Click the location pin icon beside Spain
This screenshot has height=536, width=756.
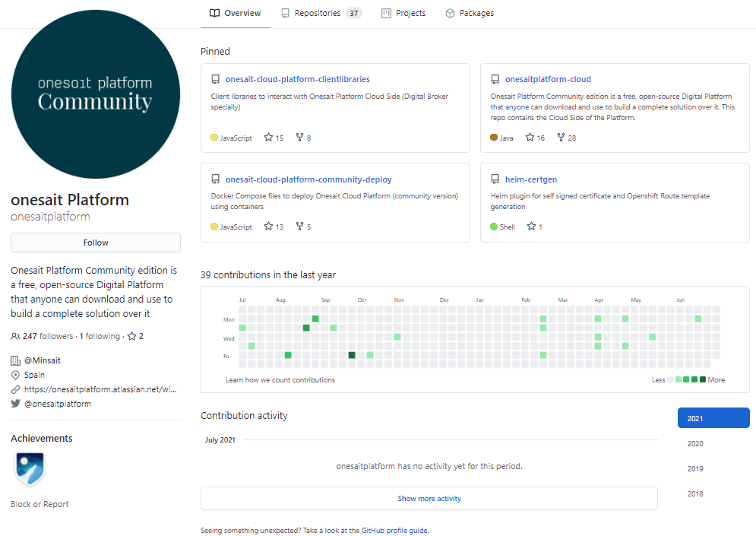(15, 375)
